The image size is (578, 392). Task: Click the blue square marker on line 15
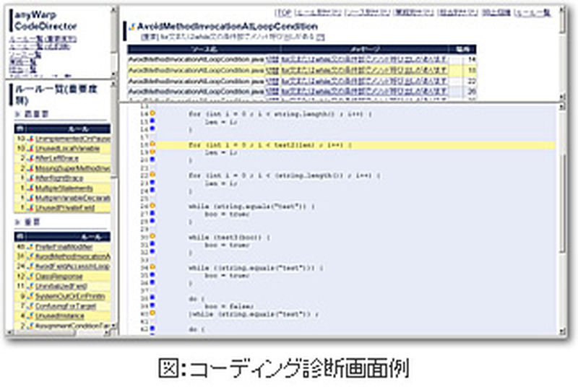click(x=152, y=122)
